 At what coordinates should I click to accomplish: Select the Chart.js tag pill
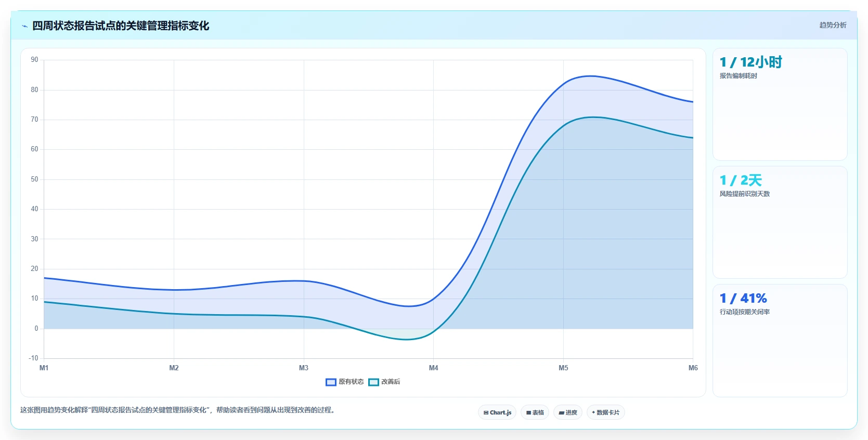(x=497, y=412)
